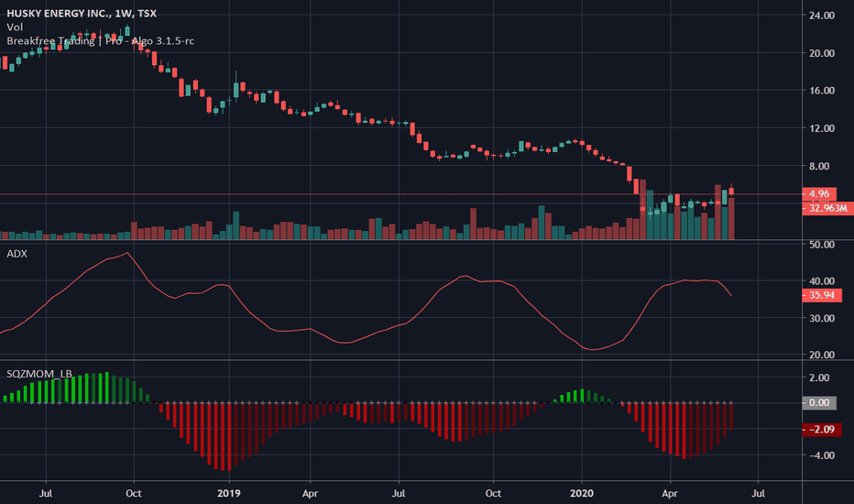Click 20.00 on the main price axis
The width and height of the screenshot is (854, 504).
click(x=821, y=53)
